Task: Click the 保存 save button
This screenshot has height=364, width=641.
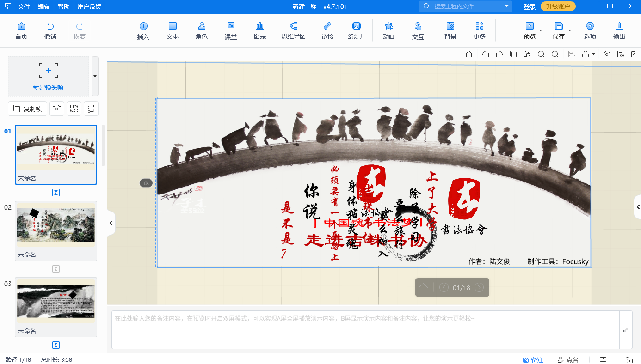Action: [559, 31]
